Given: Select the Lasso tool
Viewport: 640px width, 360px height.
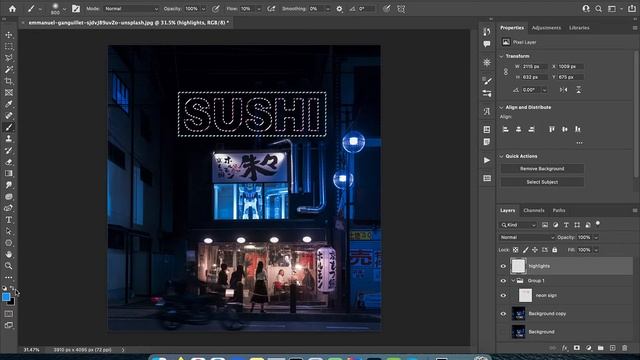Looking at the screenshot, I should (x=9, y=58).
